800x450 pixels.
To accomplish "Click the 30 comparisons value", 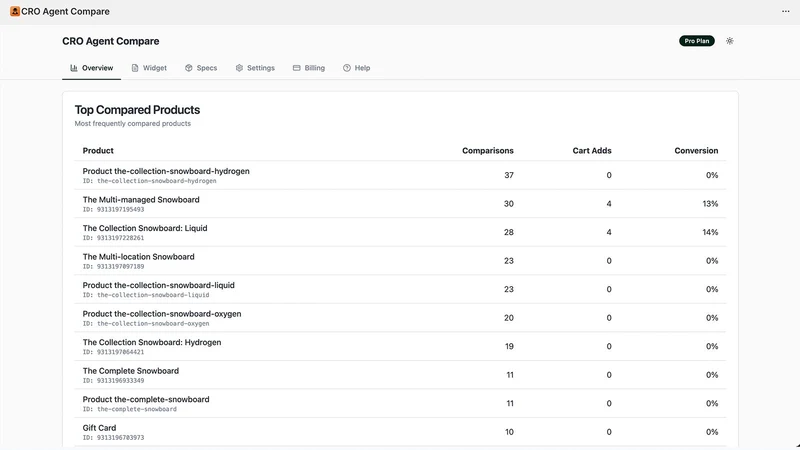I will tap(509, 204).
